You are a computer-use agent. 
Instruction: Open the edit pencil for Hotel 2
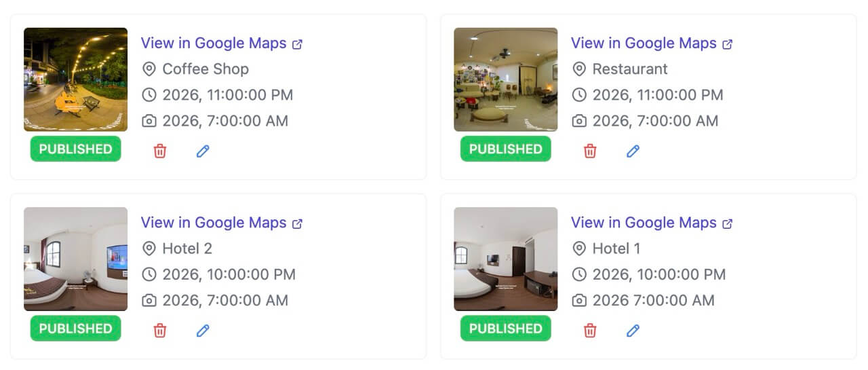(203, 331)
